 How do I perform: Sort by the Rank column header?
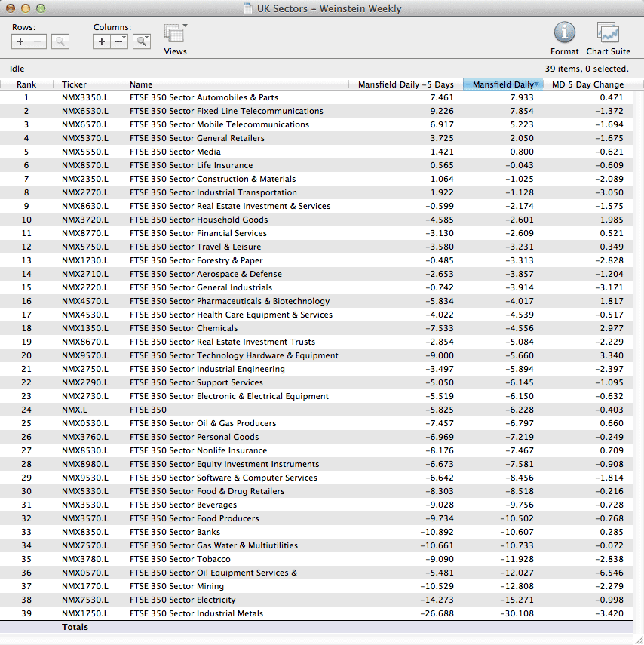coord(26,84)
